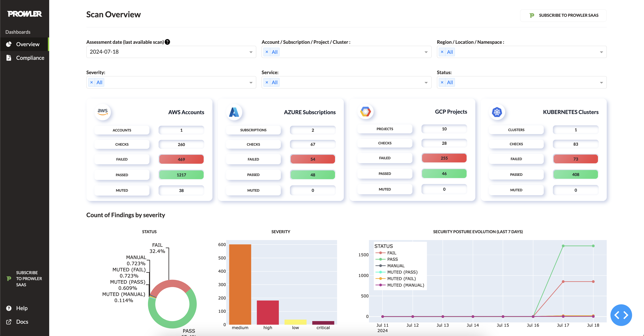Select the AWS icon on the accounts card
The width and height of the screenshot is (644, 336).
coord(103,112)
